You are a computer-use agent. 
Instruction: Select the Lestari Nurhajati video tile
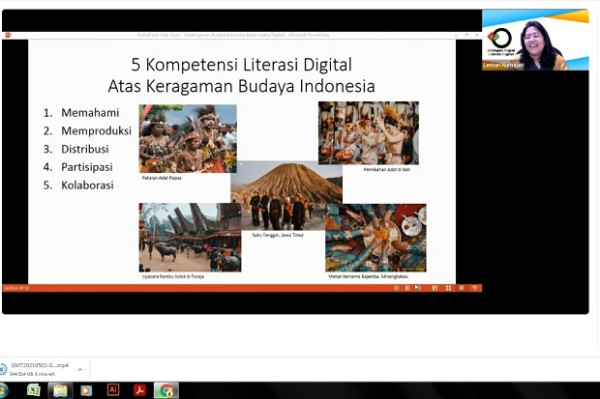(x=535, y=40)
